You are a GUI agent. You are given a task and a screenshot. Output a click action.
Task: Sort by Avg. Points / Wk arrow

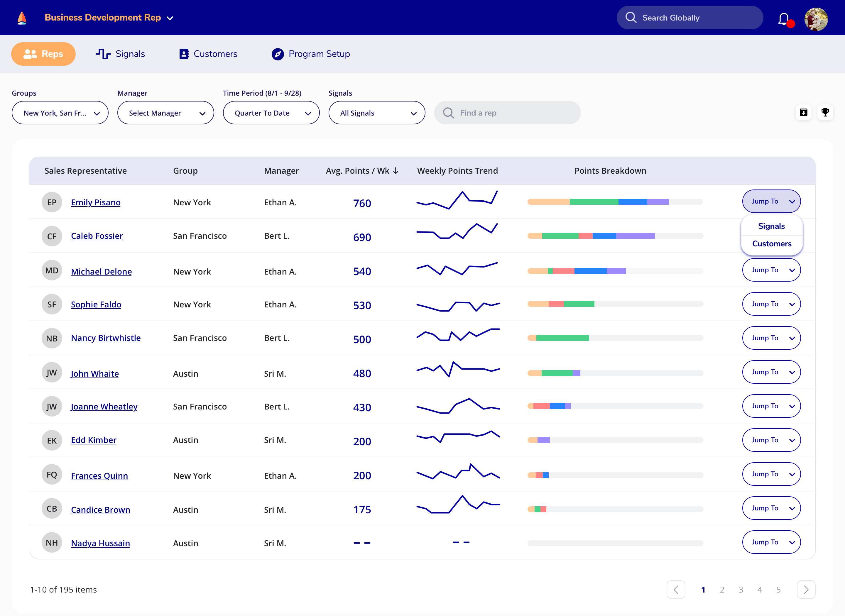[396, 171]
